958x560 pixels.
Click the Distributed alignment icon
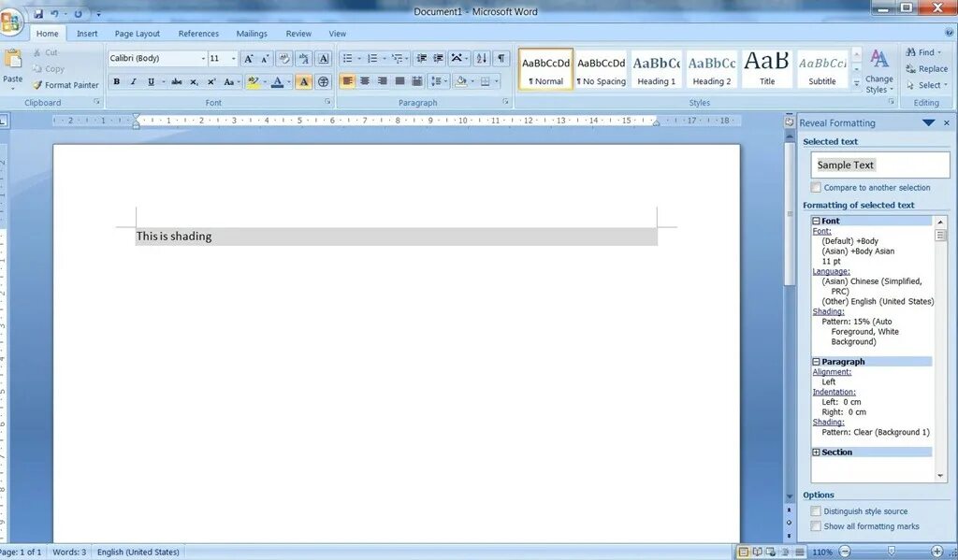[417, 81]
